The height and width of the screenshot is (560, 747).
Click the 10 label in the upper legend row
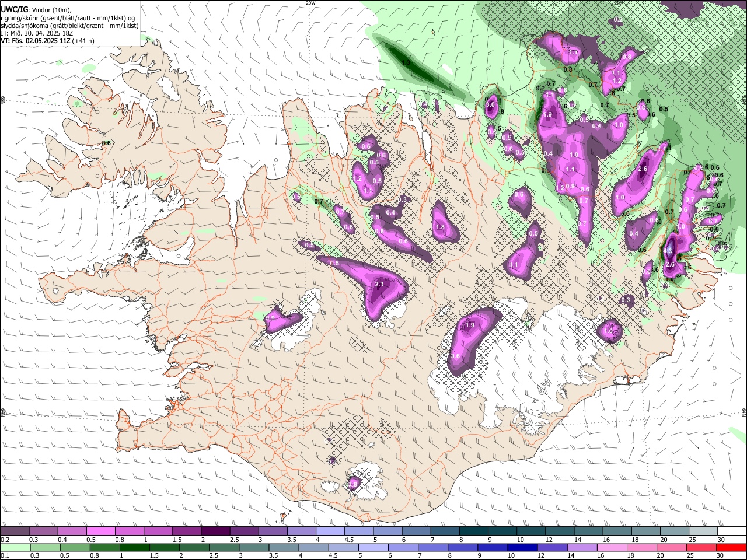[520, 540]
